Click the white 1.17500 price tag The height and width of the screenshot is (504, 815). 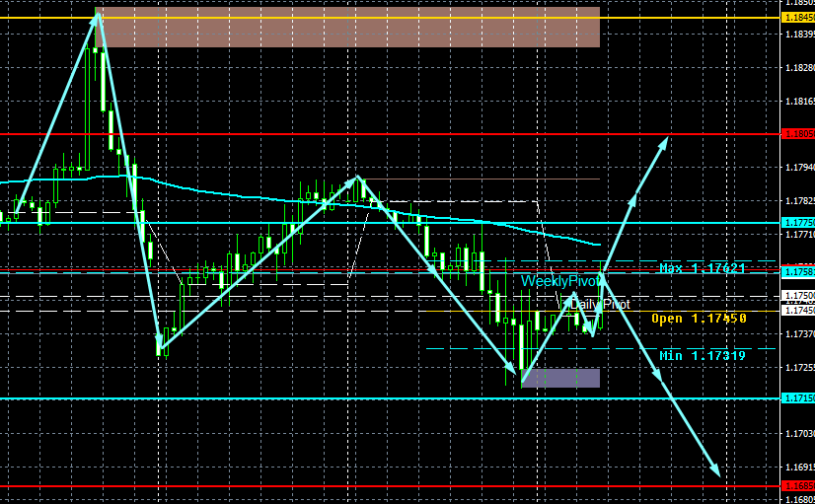coord(798,296)
